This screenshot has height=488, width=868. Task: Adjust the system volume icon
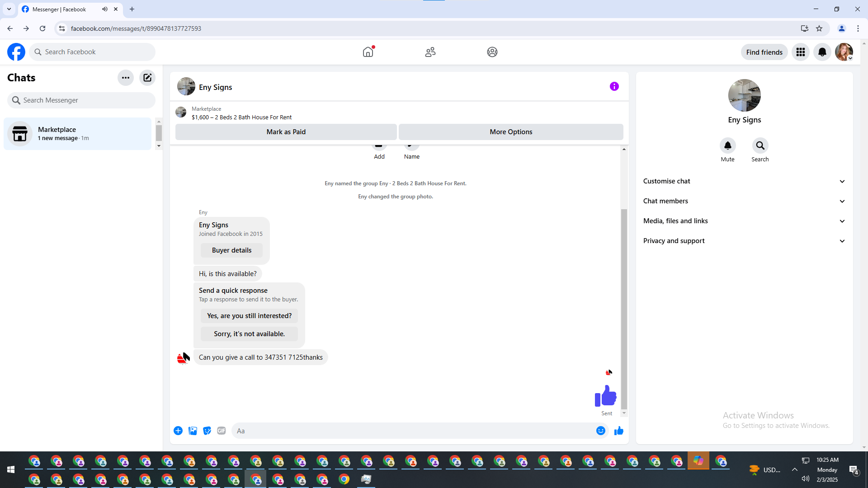pyautogui.click(x=806, y=479)
